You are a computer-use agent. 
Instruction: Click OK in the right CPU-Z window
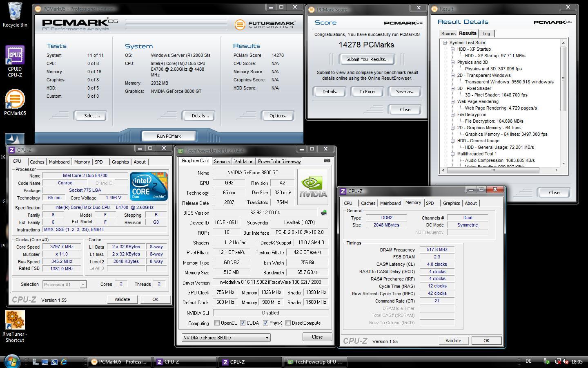click(486, 341)
